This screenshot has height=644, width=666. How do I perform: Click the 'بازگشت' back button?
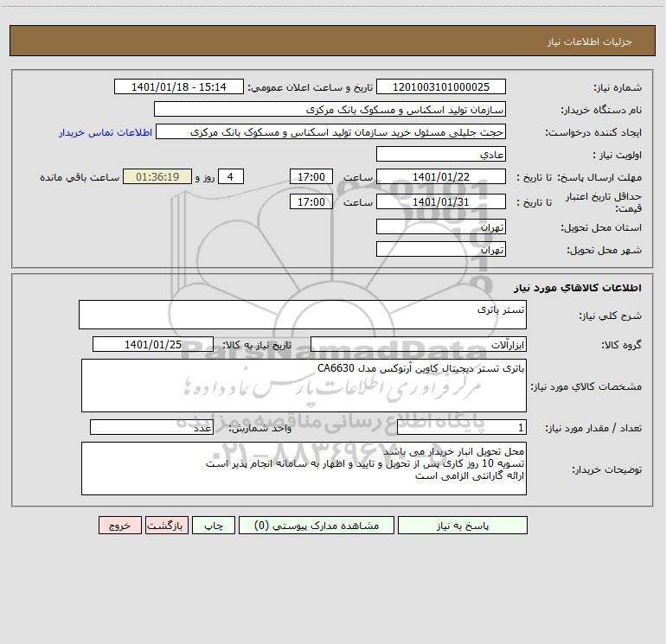coord(166,526)
